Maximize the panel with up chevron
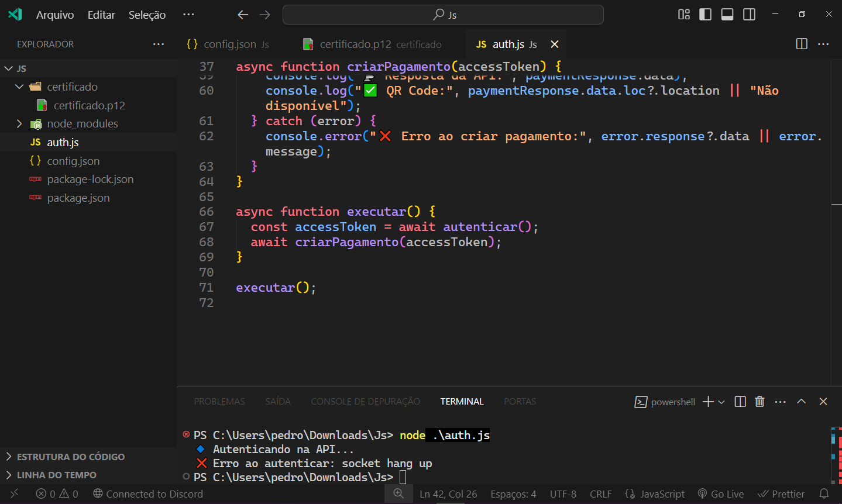Screen dimensions: 842x504 point(802,402)
